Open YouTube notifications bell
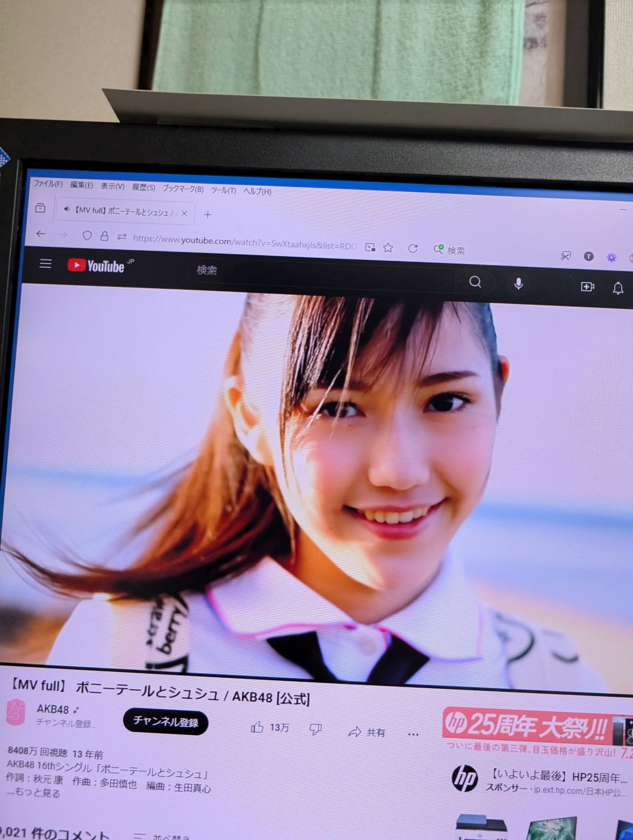Image resolution: width=633 pixels, height=840 pixels. tap(618, 288)
